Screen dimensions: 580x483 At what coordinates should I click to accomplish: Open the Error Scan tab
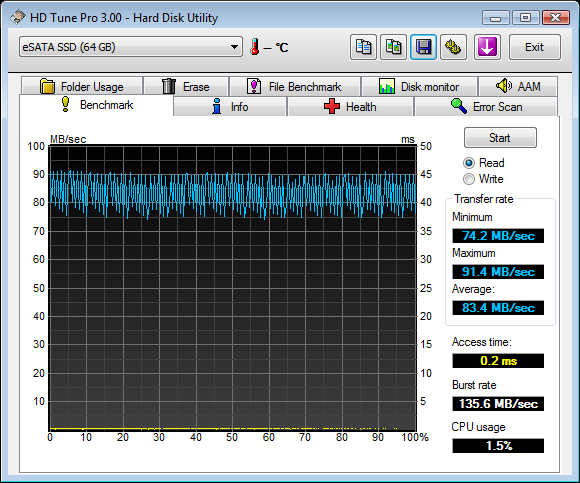click(x=486, y=107)
